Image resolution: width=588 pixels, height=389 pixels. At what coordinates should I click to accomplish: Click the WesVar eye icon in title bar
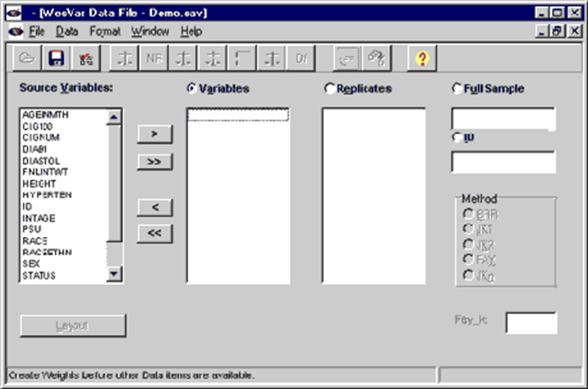tap(14, 13)
